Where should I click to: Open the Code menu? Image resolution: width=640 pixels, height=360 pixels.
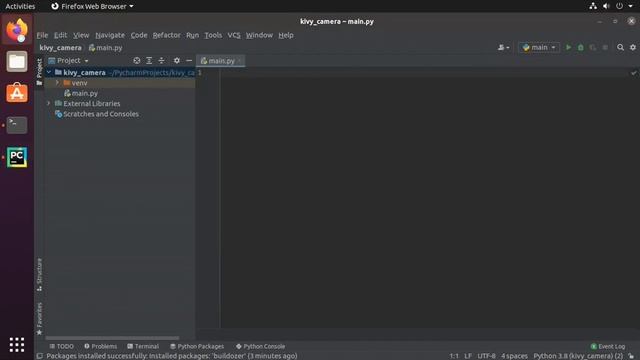[139, 35]
